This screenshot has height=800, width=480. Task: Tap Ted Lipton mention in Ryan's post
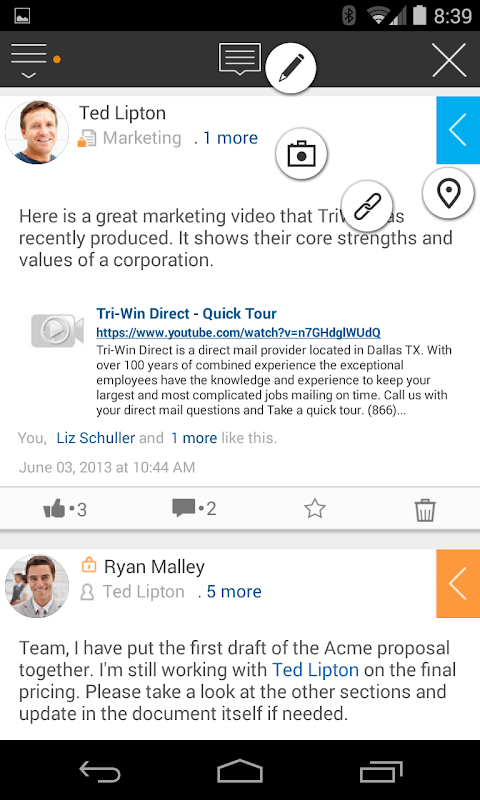(x=315, y=669)
